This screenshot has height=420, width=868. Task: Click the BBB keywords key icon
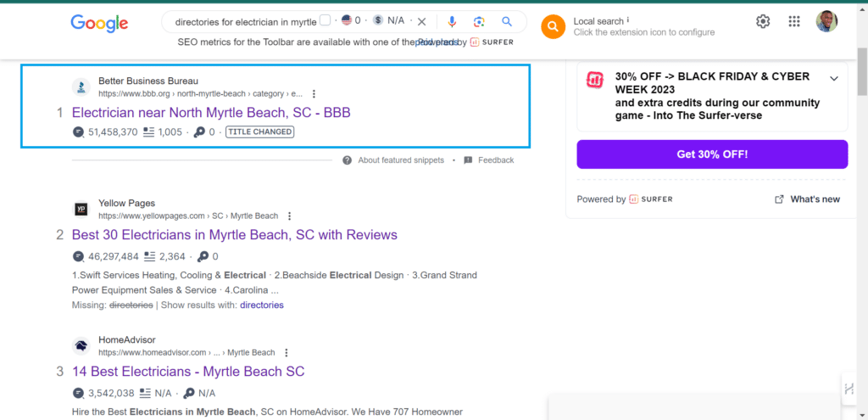click(x=199, y=132)
